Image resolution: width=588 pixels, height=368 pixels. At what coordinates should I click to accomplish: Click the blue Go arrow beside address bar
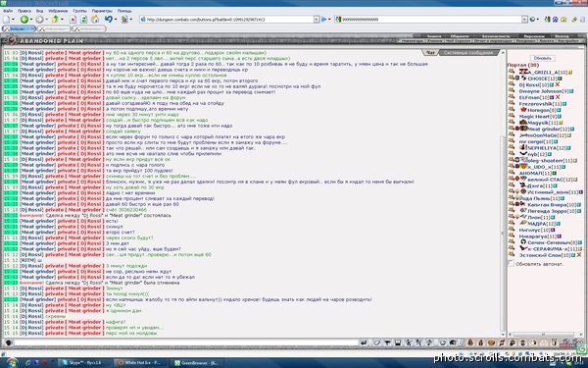click(x=324, y=20)
